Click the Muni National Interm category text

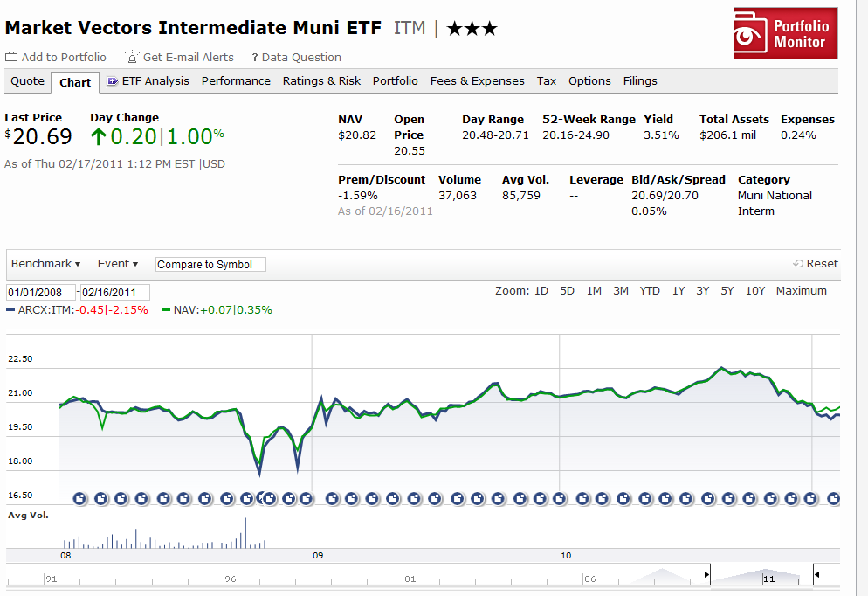click(775, 204)
